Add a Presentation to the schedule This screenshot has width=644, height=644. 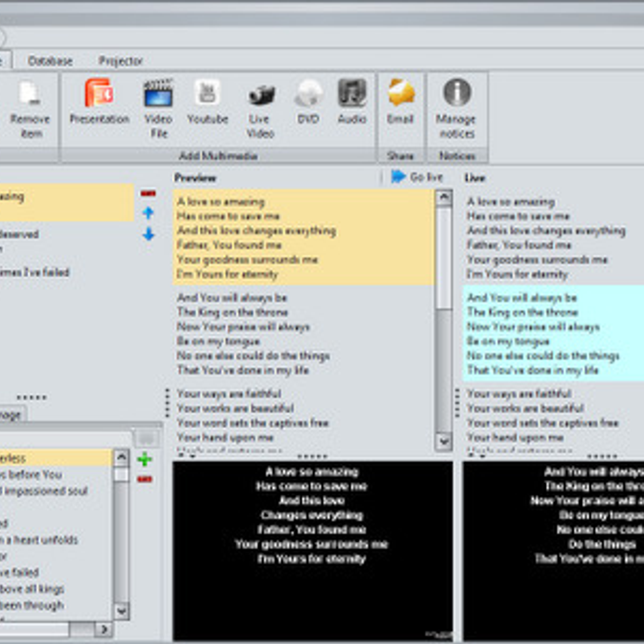point(99,102)
